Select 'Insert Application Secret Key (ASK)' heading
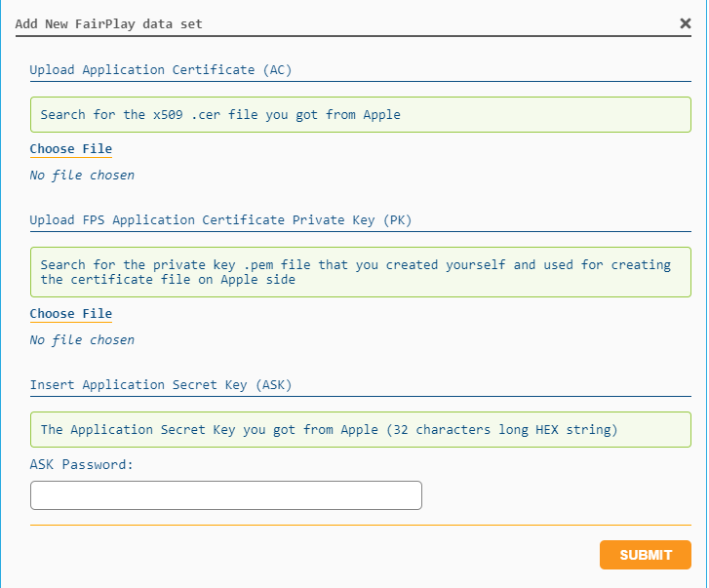This screenshot has width=709, height=588. tap(160, 385)
